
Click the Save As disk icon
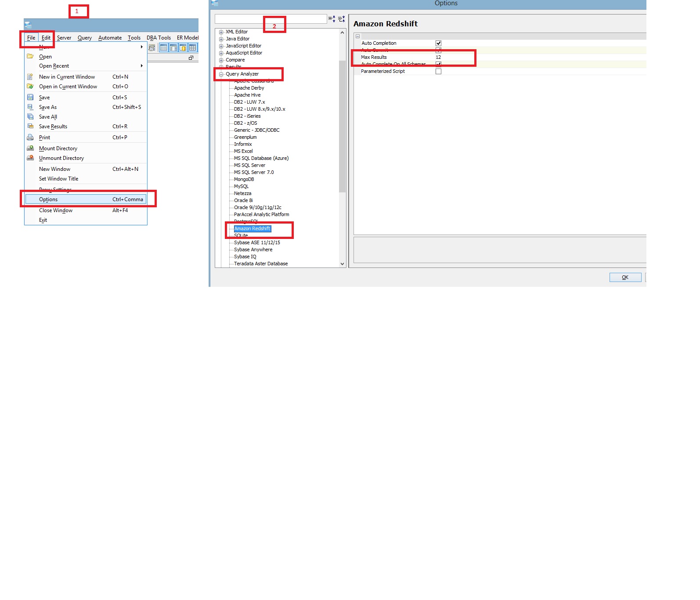pyautogui.click(x=30, y=107)
